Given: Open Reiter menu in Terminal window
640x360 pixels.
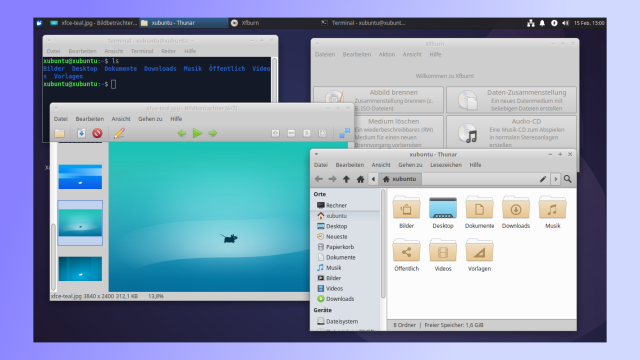Looking at the screenshot, I should (x=168, y=51).
